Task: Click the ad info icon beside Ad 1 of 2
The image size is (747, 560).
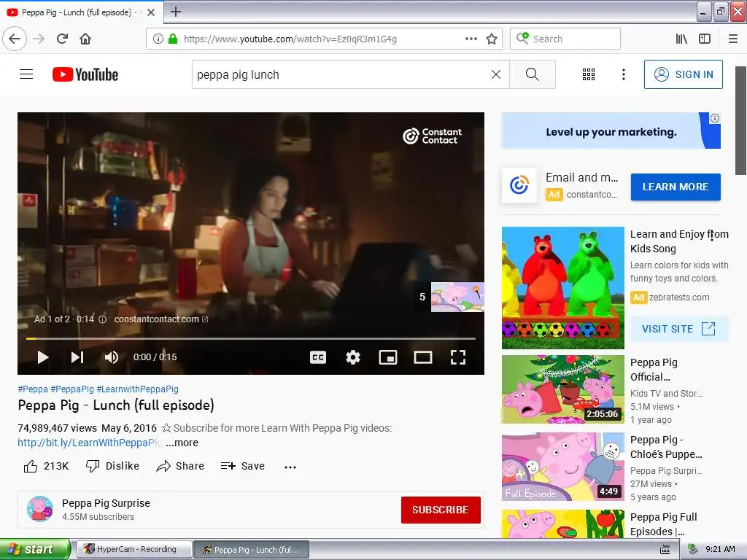Action: click(102, 319)
